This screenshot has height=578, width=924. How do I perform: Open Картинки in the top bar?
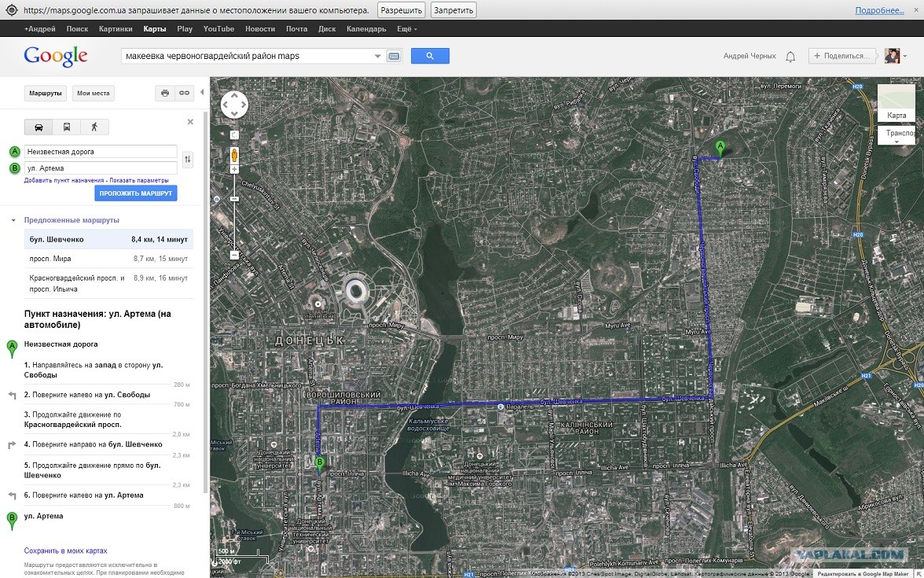pyautogui.click(x=115, y=29)
